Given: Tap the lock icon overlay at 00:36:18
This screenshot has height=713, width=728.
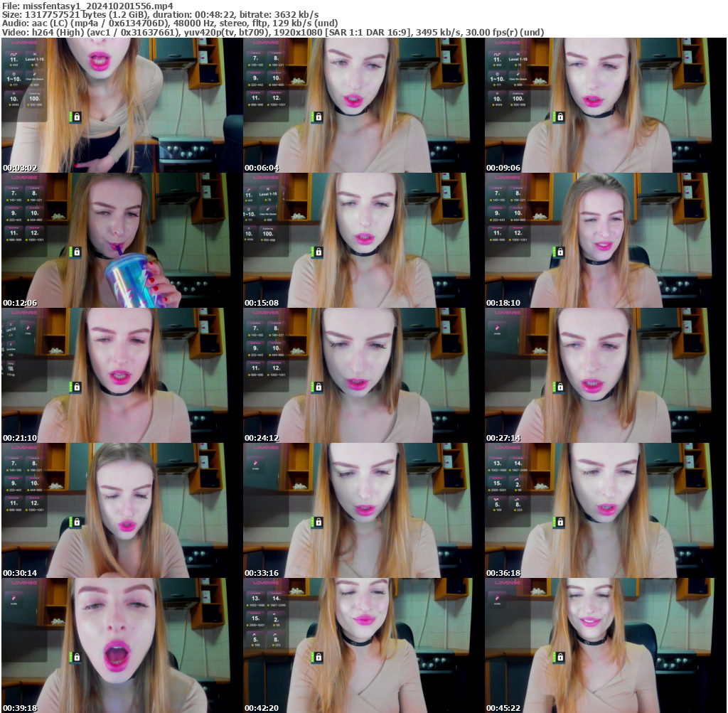Looking at the screenshot, I should (560, 522).
